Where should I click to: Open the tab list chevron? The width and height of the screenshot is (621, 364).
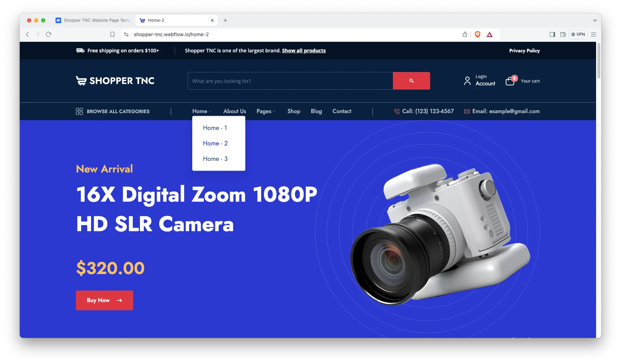click(595, 20)
